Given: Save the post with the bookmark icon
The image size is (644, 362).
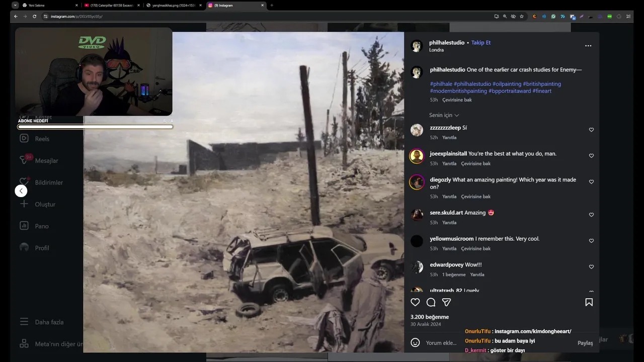Looking at the screenshot, I should point(589,302).
